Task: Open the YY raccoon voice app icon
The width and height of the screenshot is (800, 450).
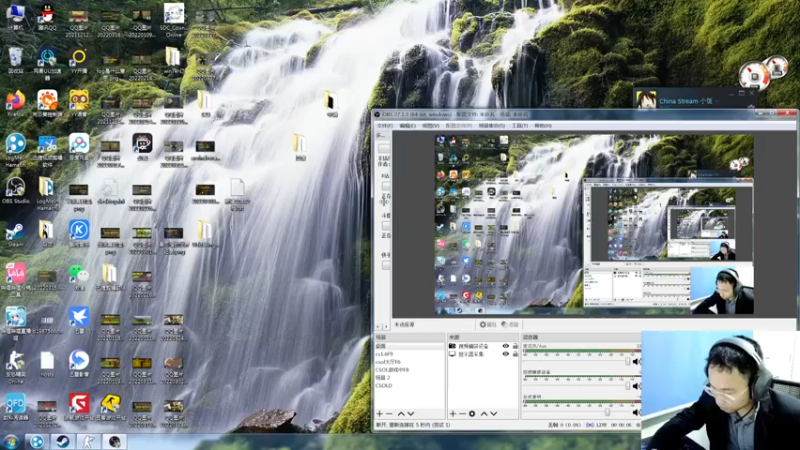Action: (79, 102)
